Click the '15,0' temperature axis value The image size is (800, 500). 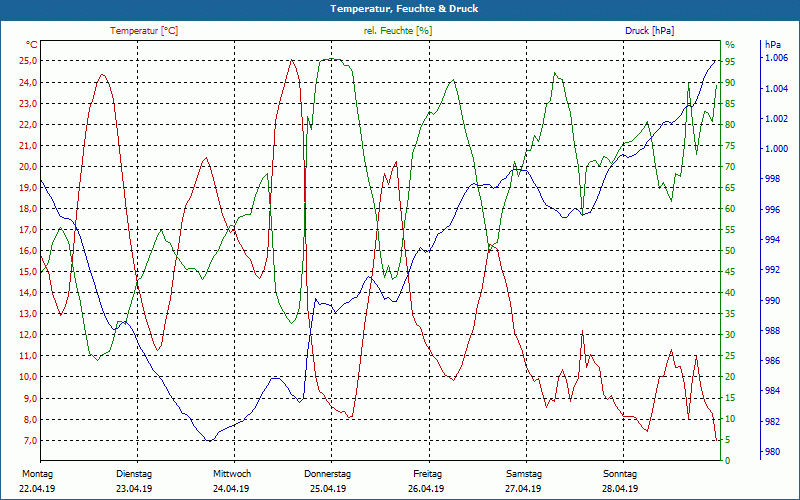click(28, 271)
